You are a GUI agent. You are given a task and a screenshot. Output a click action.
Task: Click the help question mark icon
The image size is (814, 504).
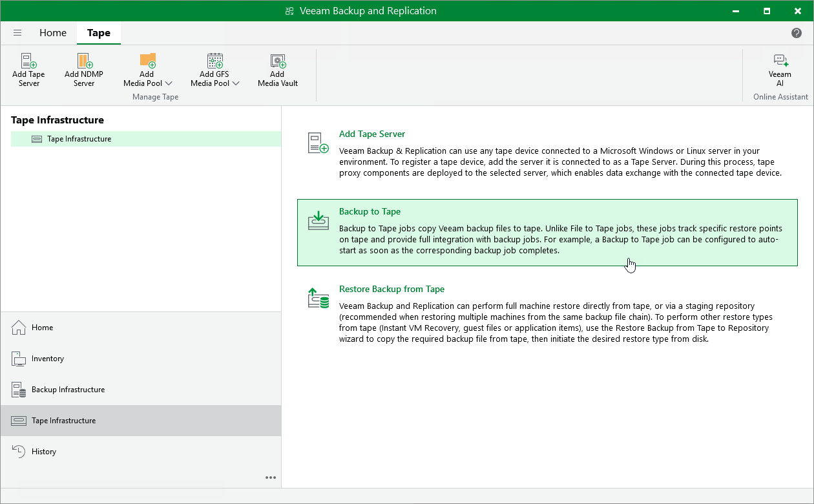[x=797, y=33]
